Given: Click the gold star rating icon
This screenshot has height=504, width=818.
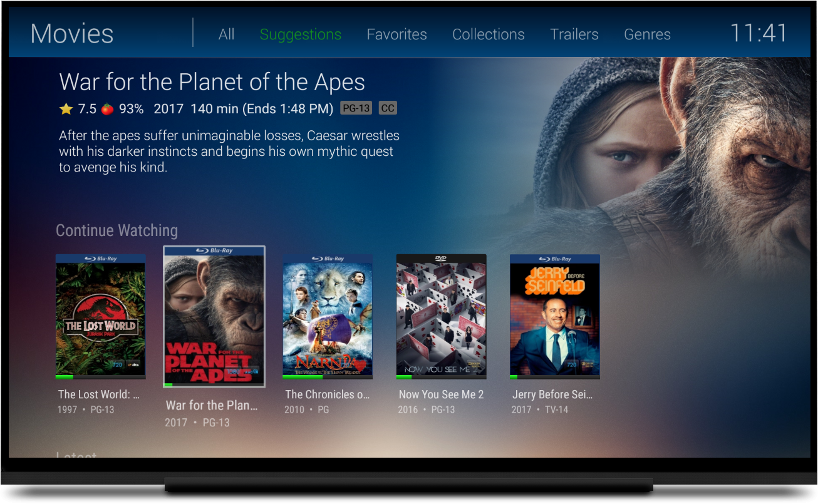Looking at the screenshot, I should pos(66,109).
